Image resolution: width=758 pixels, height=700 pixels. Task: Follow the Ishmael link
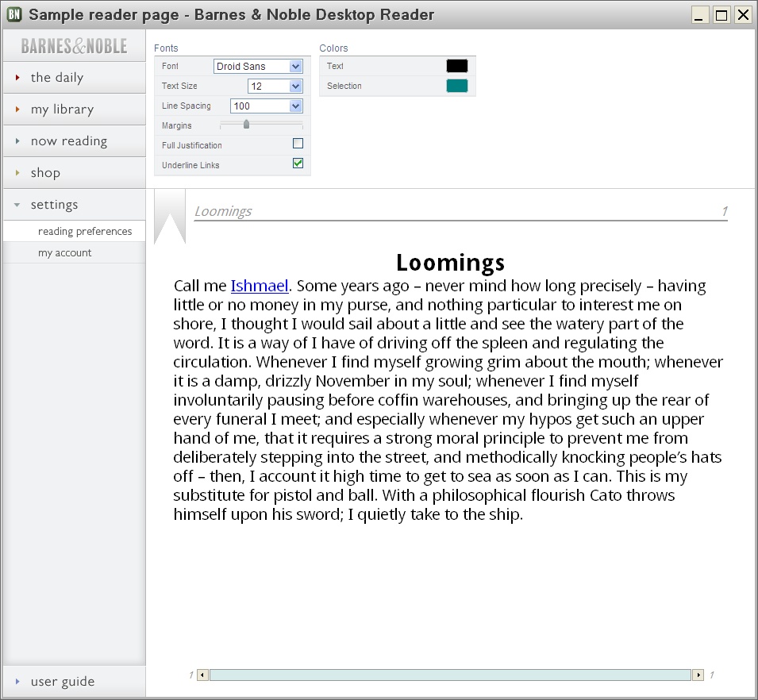(260, 286)
